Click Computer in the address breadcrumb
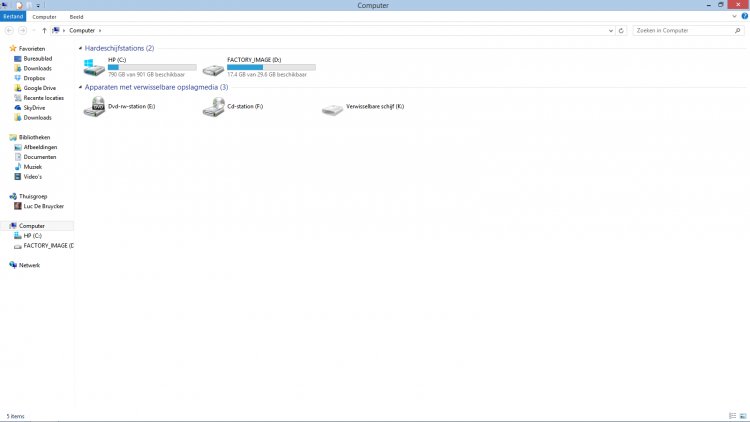750x422 pixels. (82, 30)
